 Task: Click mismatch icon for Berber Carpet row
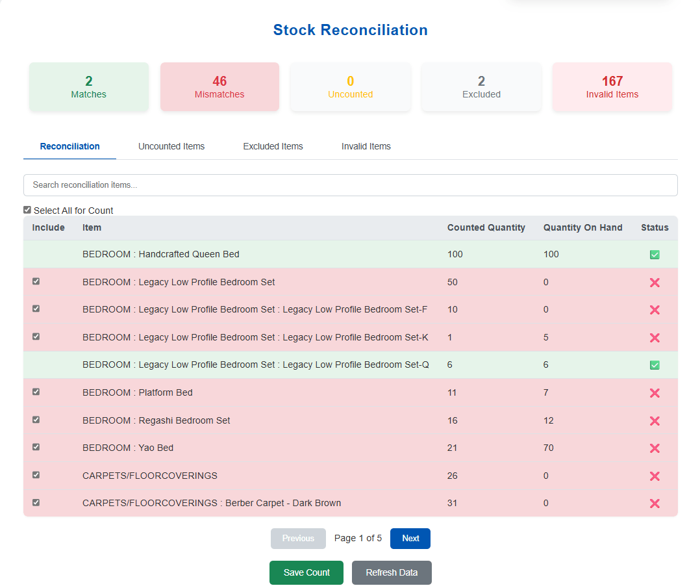[x=655, y=504]
